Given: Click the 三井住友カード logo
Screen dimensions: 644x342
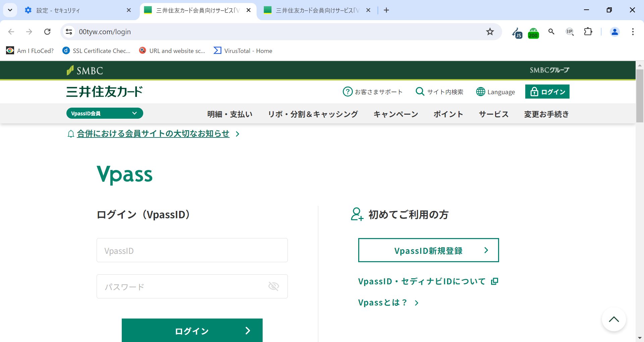Looking at the screenshot, I should [104, 92].
